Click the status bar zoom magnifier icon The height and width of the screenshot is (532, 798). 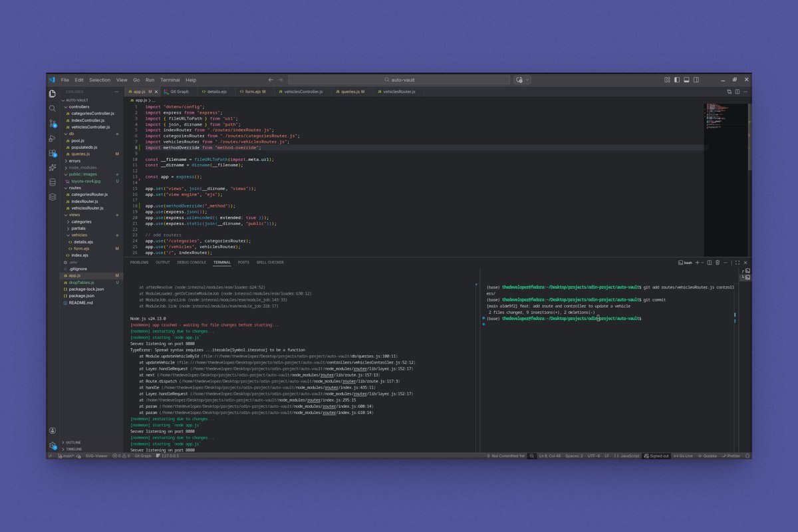click(x=533, y=456)
